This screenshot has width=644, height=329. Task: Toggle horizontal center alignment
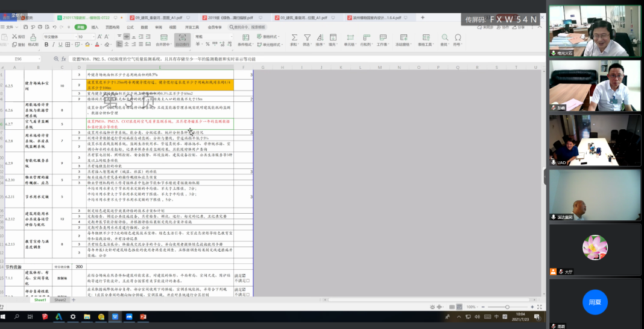(127, 45)
